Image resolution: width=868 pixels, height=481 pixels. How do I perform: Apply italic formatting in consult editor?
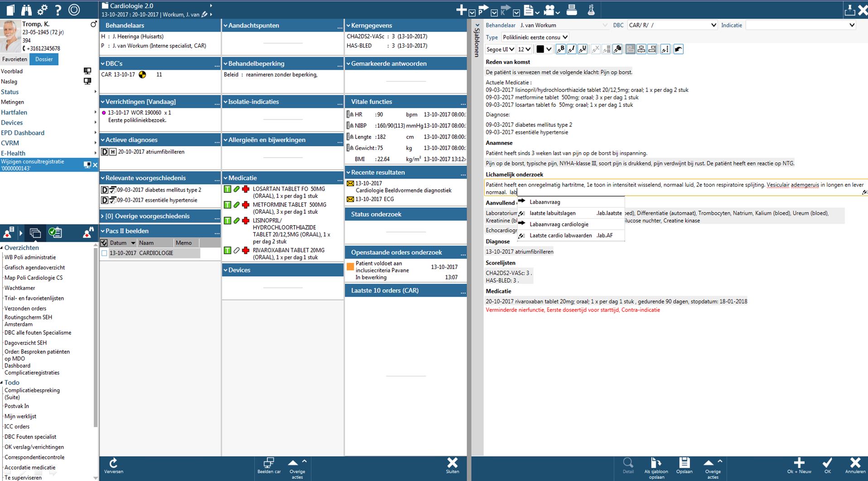tap(572, 49)
